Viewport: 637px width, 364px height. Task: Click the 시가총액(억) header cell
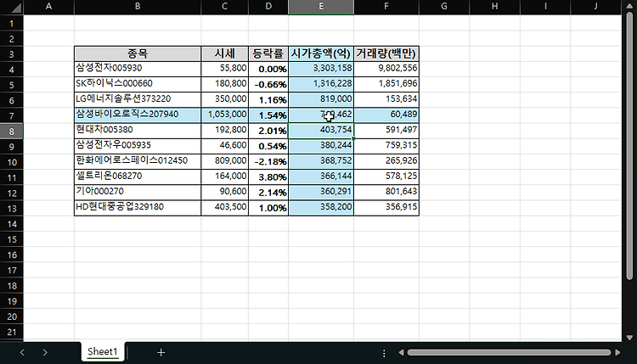321,53
